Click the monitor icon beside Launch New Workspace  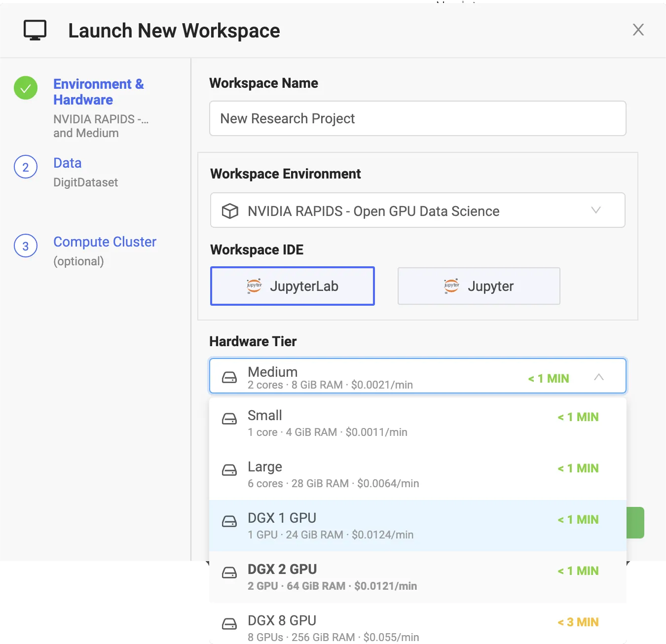pos(35,30)
